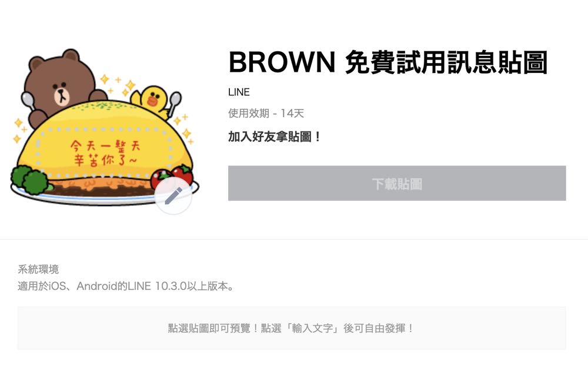This screenshot has height=368, width=588.
Task: Click Brown bear's face in the sticker
Action: [x=60, y=88]
